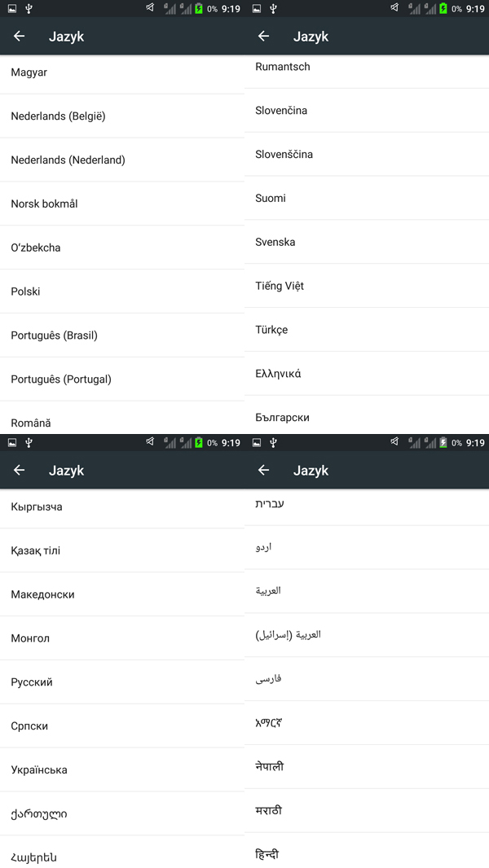Pick Қазақ тілі language entry
This screenshot has height=868, width=489.
click(x=121, y=550)
